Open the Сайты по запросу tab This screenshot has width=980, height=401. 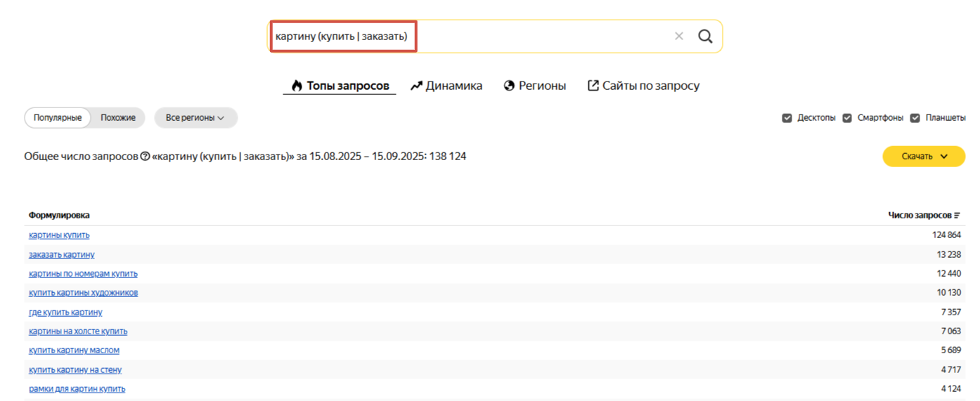(643, 86)
